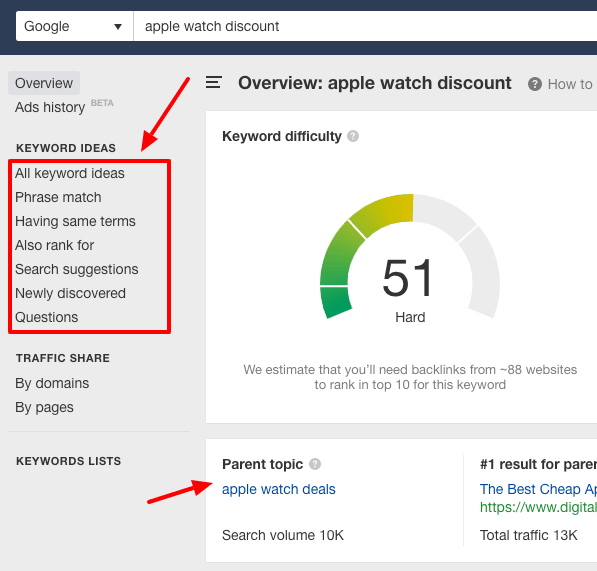The width and height of the screenshot is (597, 571).
Task: Open Questions keyword ideas report
Action: coord(46,317)
